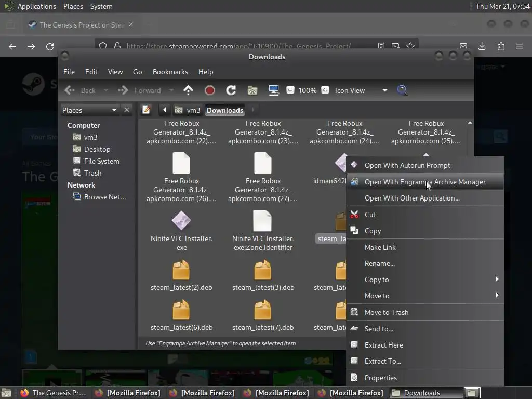532x399 pixels.
Task: Open the Go menu
Action: click(137, 72)
